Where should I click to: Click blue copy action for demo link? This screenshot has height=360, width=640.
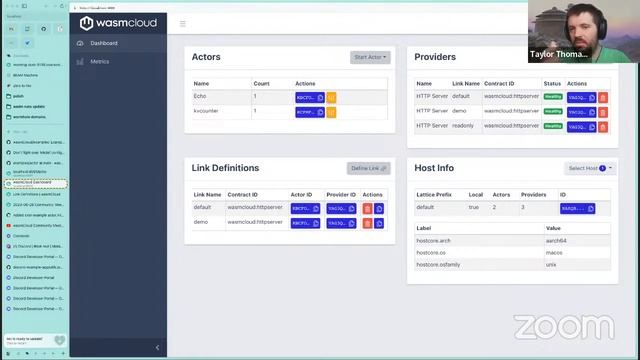click(x=379, y=223)
